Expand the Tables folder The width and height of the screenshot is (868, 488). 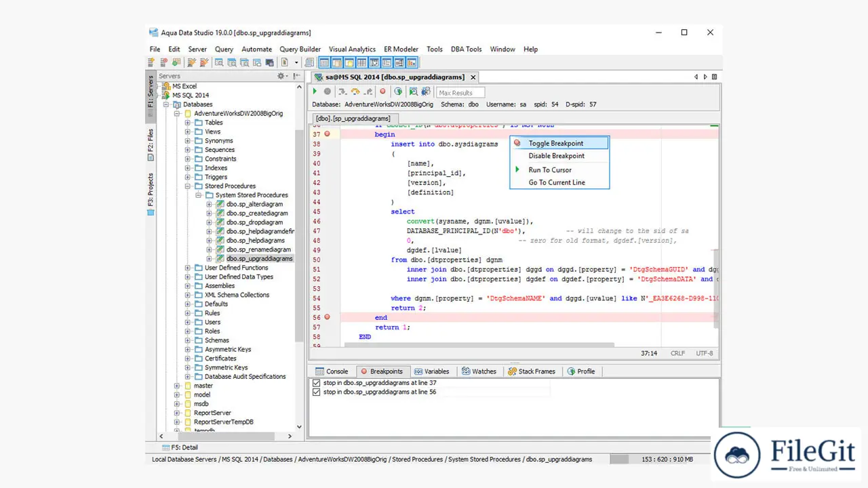188,123
